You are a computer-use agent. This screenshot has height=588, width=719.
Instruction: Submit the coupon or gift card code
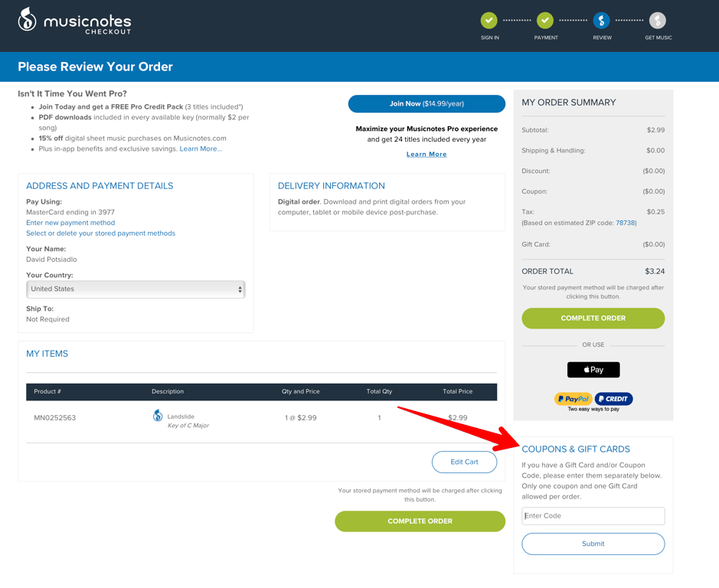coord(593,544)
